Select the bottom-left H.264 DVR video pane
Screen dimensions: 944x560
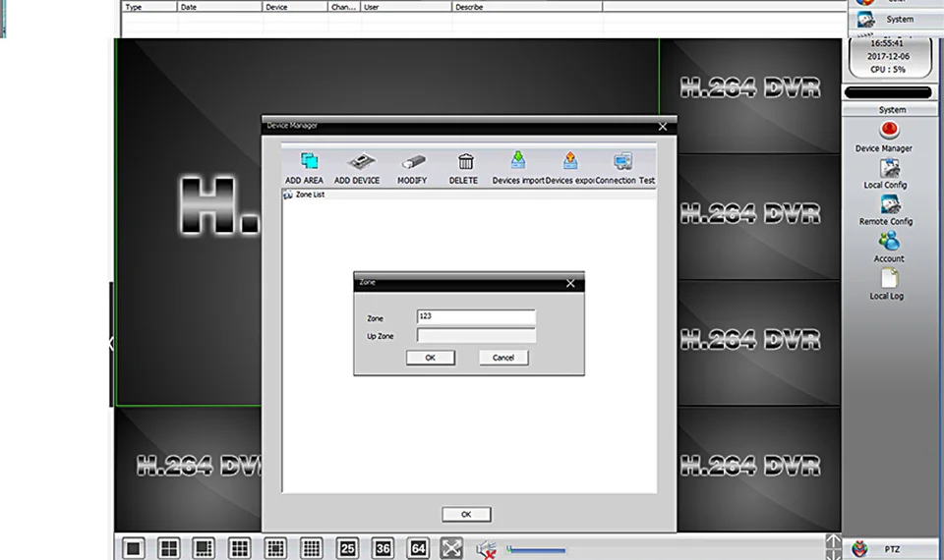(188, 470)
